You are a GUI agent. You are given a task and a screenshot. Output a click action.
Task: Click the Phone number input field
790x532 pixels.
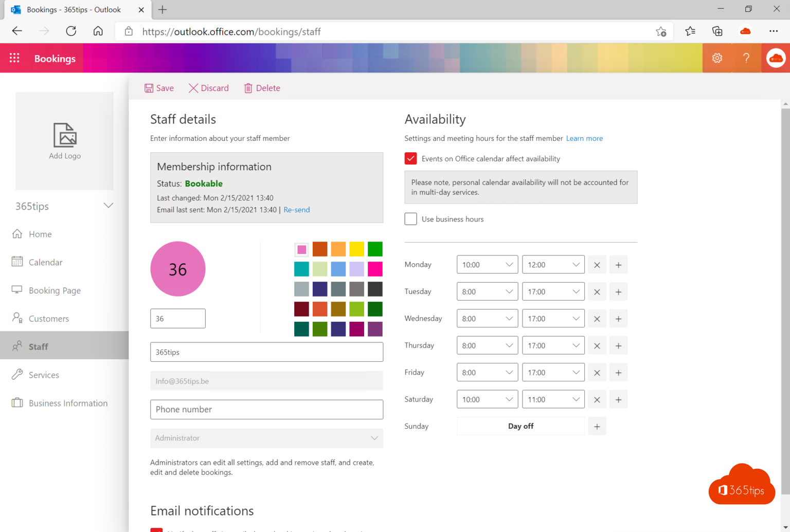click(x=266, y=410)
